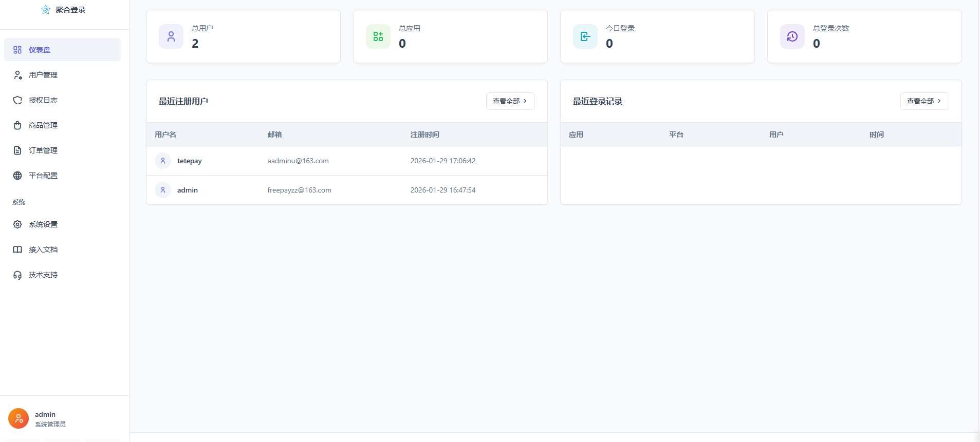Image resolution: width=980 pixels, height=442 pixels.
Task: Click the 用户名 column header
Action: click(165, 134)
